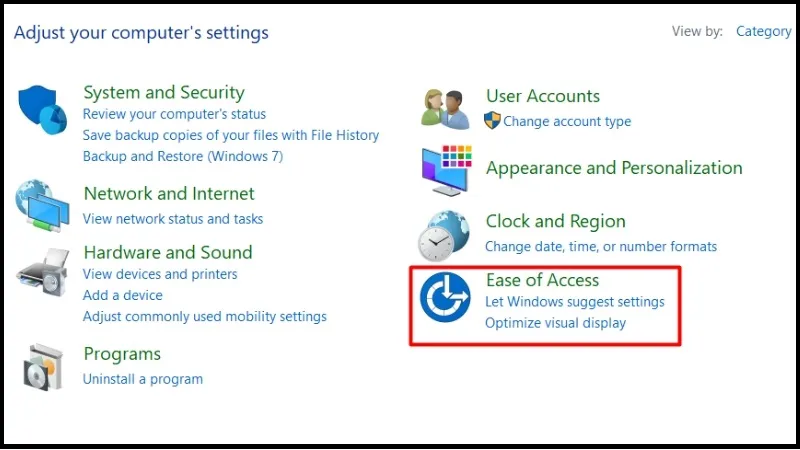Review your computer's status
Screen dimensions: 800x450
174,114
